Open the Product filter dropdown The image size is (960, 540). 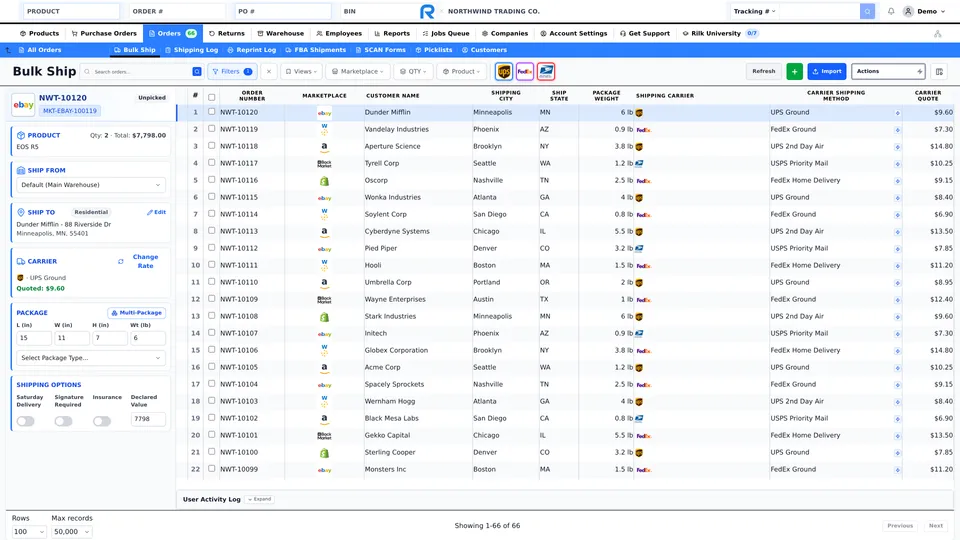click(x=462, y=72)
